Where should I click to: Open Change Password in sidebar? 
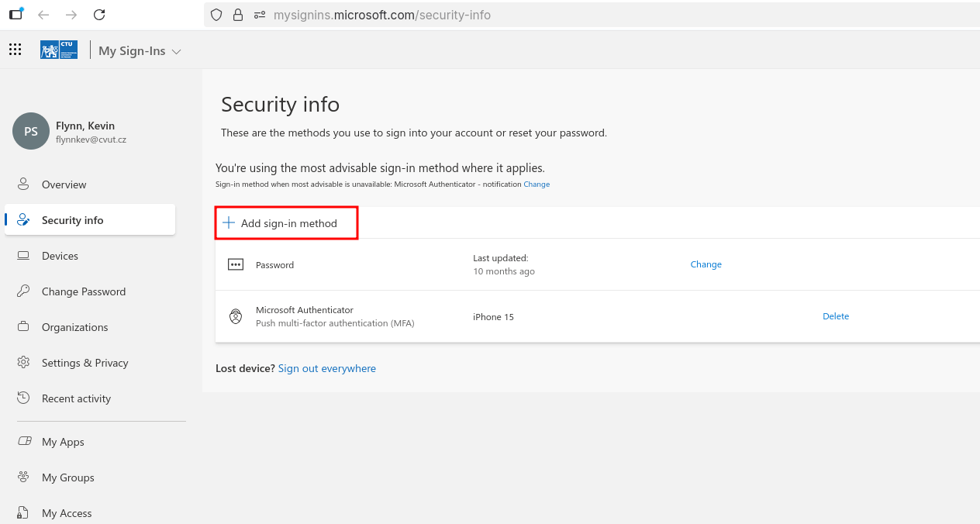pyautogui.click(x=83, y=291)
